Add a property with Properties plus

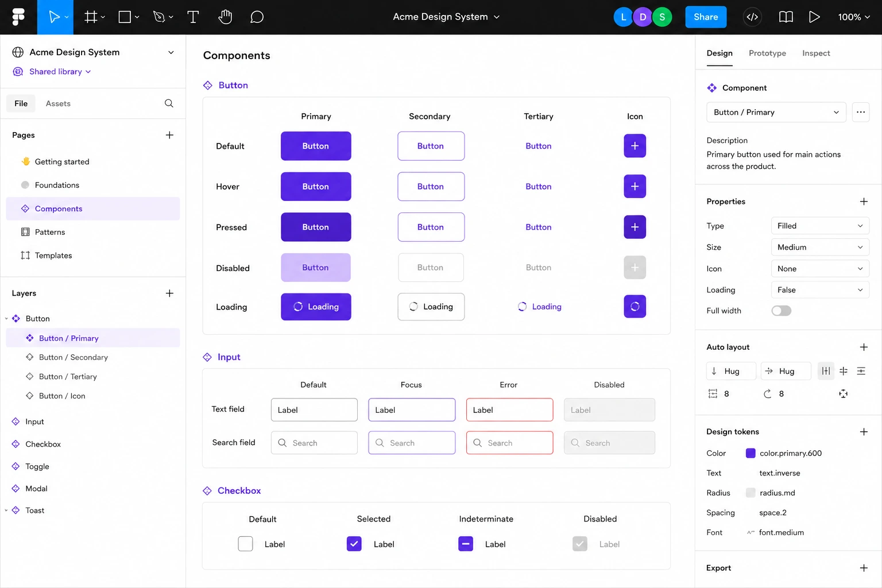pyautogui.click(x=864, y=202)
